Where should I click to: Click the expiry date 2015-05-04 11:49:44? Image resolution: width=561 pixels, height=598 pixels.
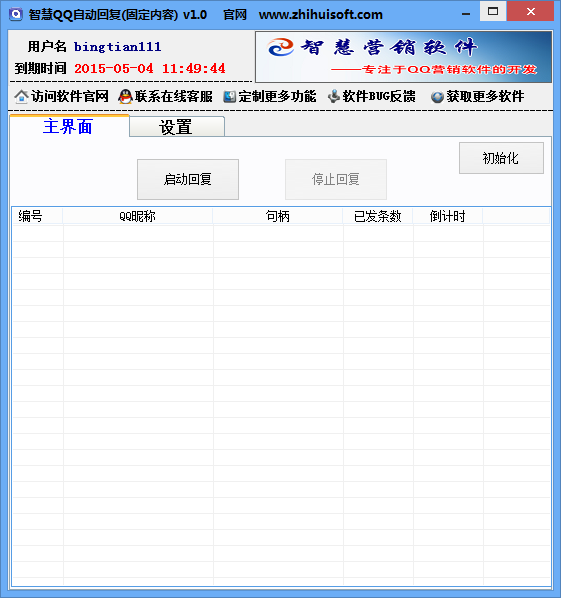pyautogui.click(x=150, y=69)
